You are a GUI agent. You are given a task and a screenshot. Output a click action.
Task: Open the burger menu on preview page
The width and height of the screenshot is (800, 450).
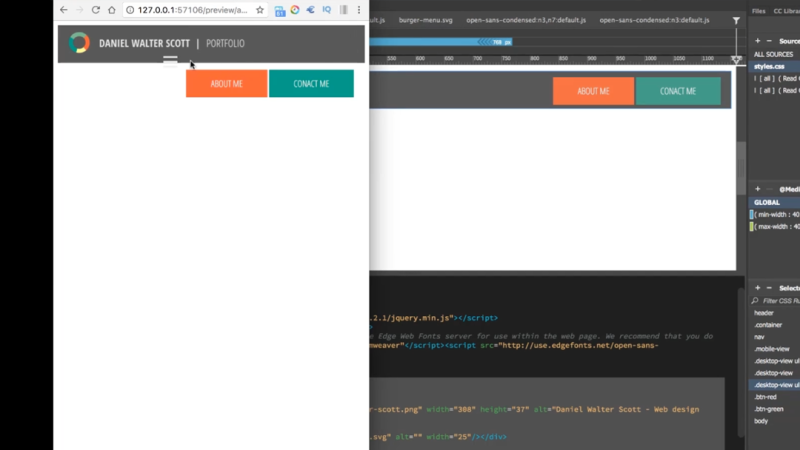point(170,61)
